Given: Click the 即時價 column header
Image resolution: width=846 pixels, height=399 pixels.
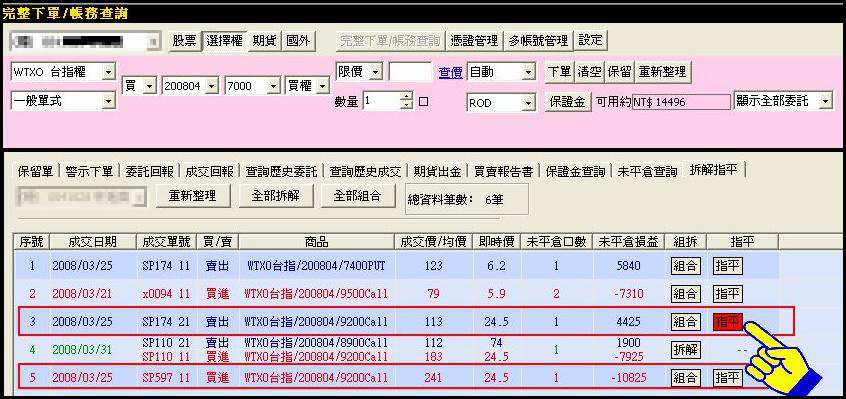Looking at the screenshot, I should (x=496, y=242).
